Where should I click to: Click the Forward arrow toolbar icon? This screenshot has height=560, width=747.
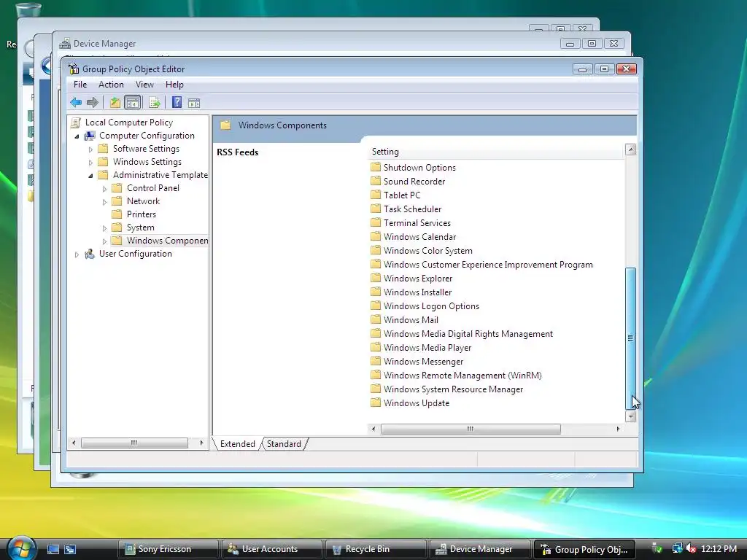pos(93,102)
